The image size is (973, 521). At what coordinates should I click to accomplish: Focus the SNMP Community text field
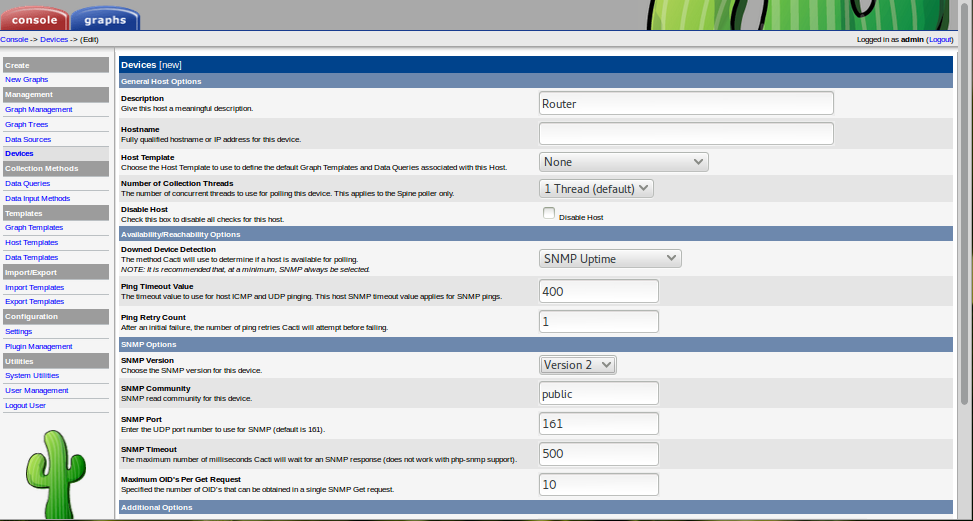click(598, 394)
